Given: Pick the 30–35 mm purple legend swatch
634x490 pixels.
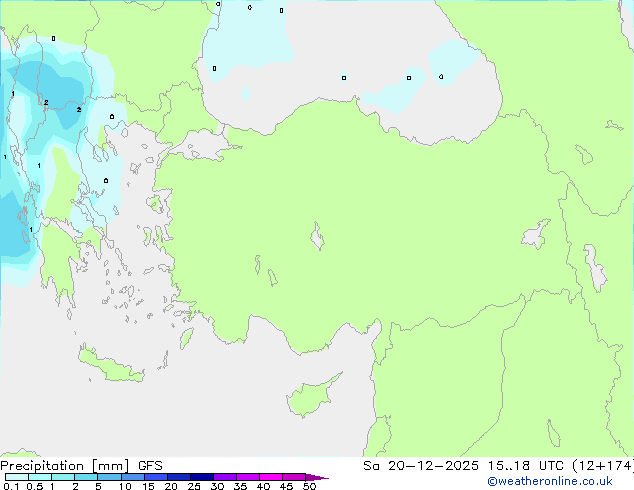Looking at the screenshot, I should [225, 477].
